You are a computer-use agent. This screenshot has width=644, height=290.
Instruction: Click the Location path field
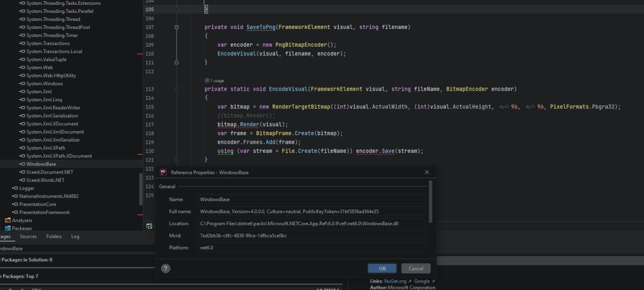click(x=311, y=224)
